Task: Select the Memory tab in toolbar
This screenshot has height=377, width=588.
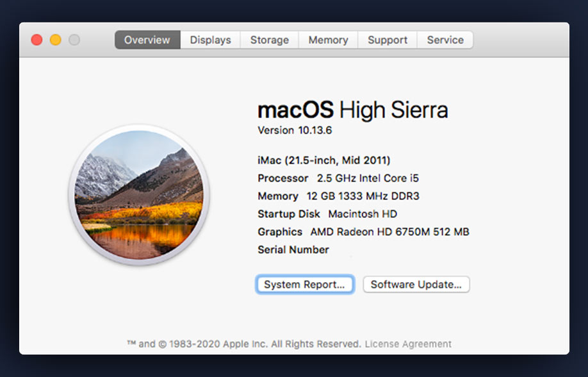Action: (x=328, y=40)
